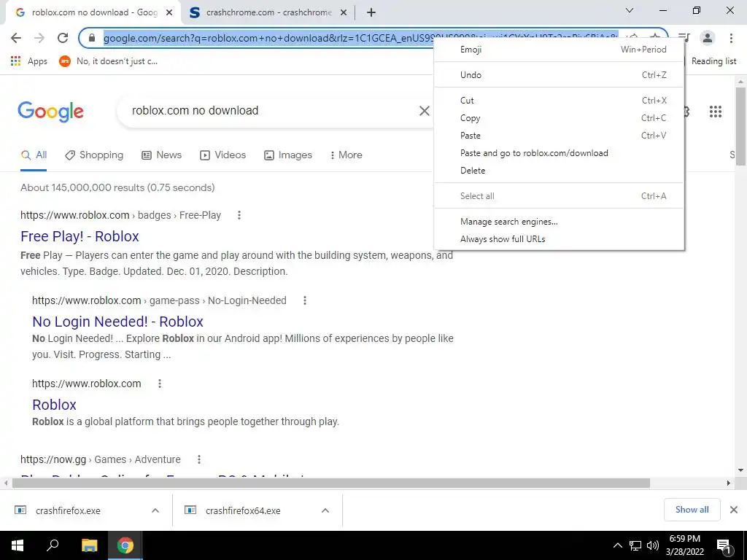Choose Delete in the context menu
The image size is (747, 560).
pos(560,171)
